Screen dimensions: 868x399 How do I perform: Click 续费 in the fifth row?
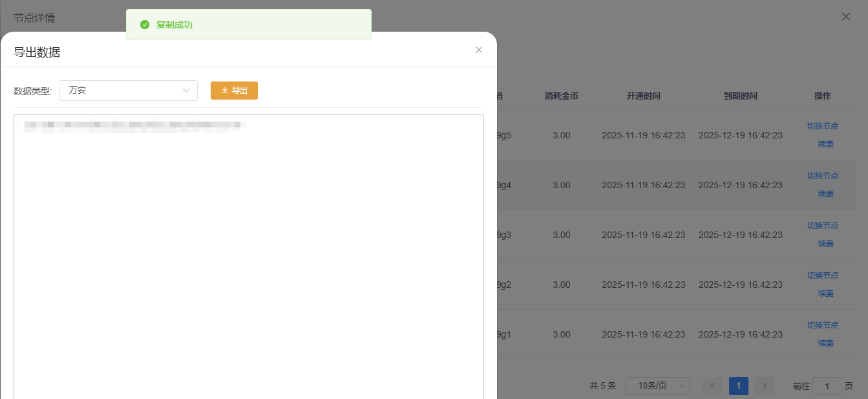click(825, 343)
